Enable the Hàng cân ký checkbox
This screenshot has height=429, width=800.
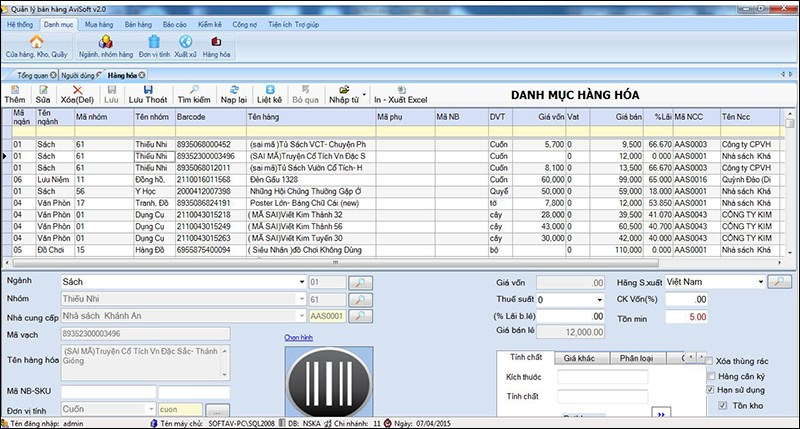tap(711, 374)
